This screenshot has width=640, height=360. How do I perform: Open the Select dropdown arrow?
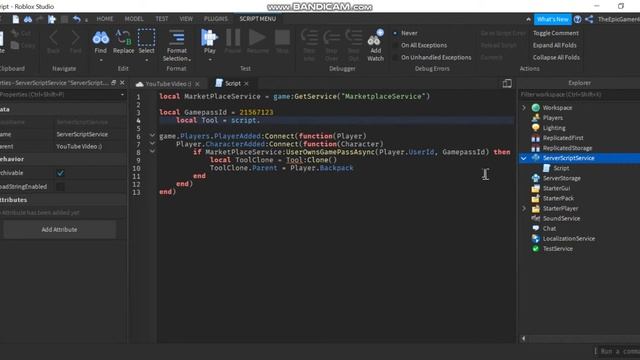(147, 60)
